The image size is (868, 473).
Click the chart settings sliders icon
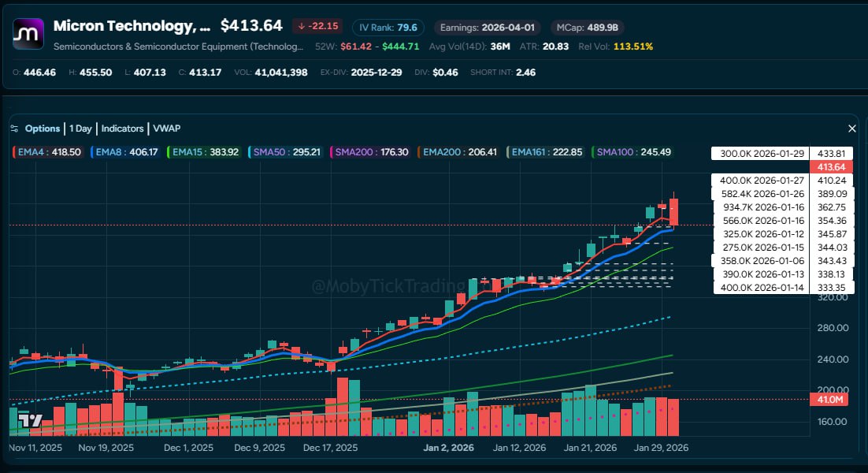point(14,128)
